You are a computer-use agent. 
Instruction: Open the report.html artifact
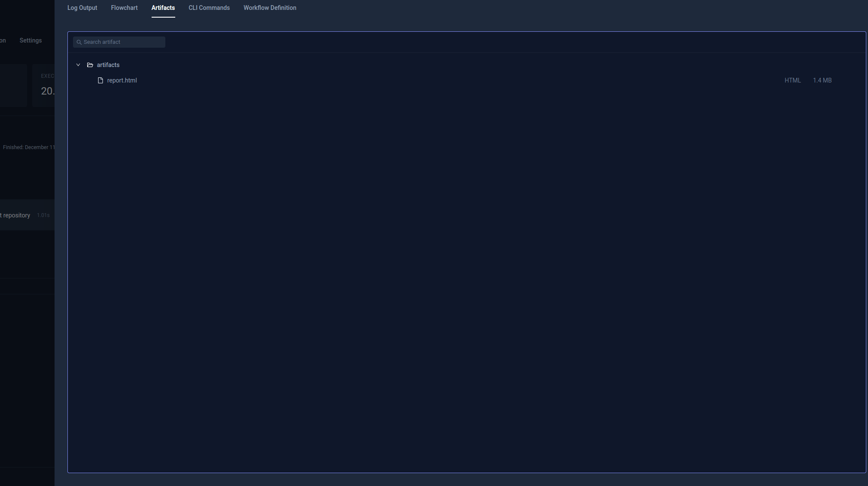pyautogui.click(x=122, y=80)
